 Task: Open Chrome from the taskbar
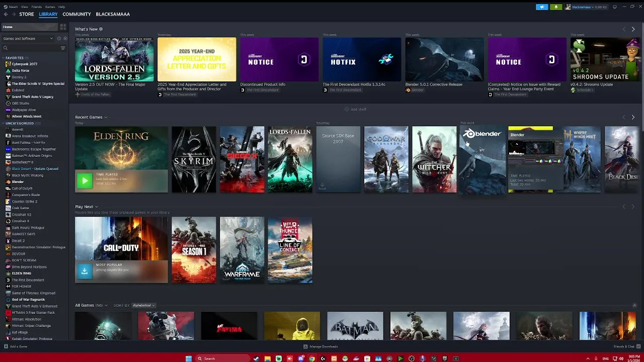[x=312, y=358]
